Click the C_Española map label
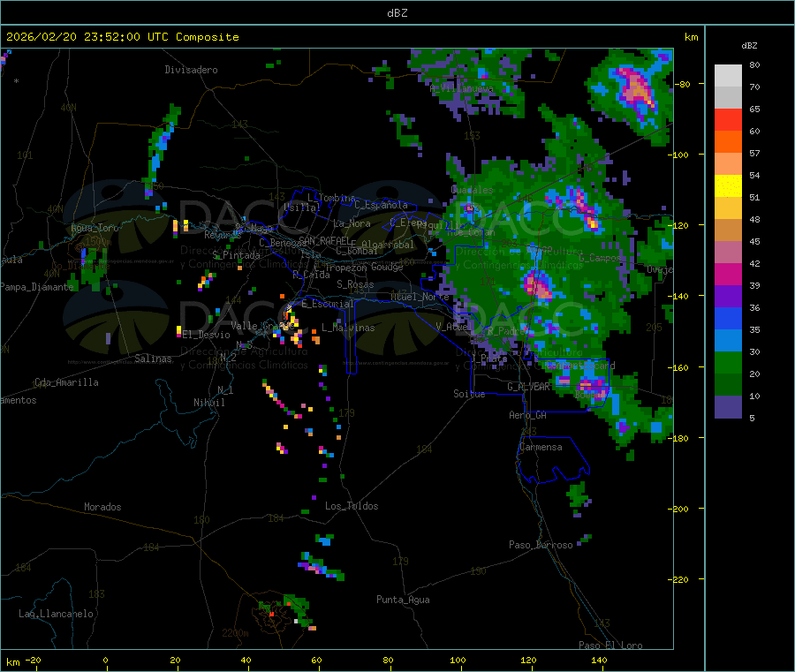795x672 pixels. (381, 205)
